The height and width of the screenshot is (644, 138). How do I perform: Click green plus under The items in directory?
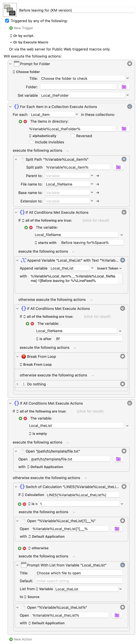pos(20,121)
